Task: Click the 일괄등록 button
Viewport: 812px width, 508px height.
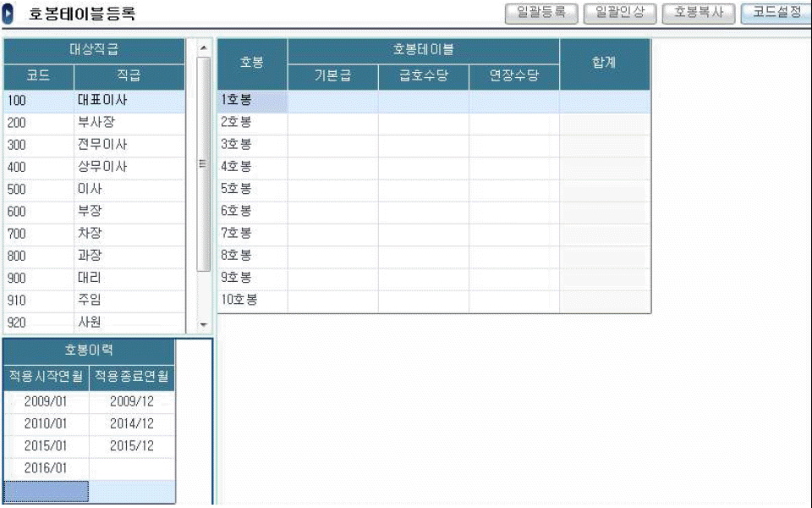Action: [541, 13]
